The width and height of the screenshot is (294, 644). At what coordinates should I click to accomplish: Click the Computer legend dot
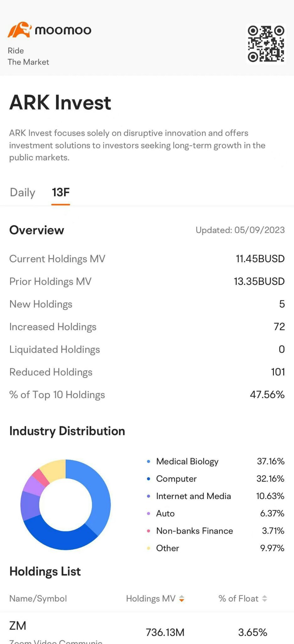149,479
